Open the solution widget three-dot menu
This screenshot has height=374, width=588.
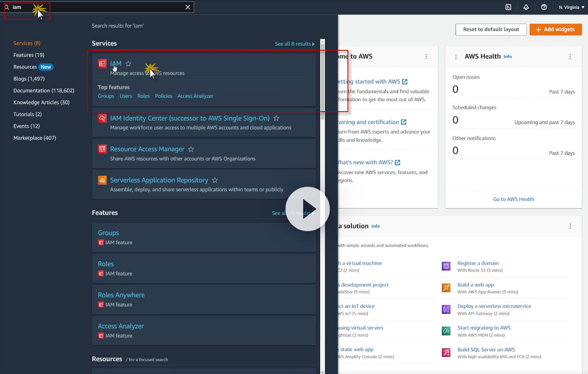570,226
